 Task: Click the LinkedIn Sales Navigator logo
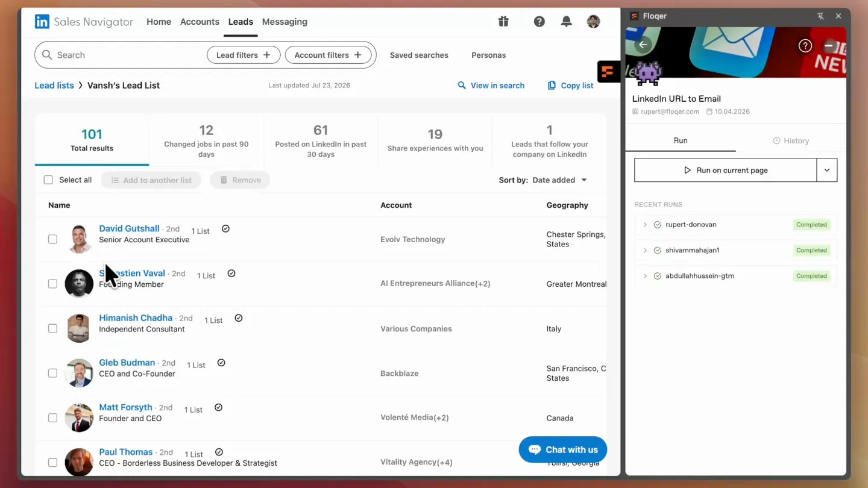click(x=84, y=22)
